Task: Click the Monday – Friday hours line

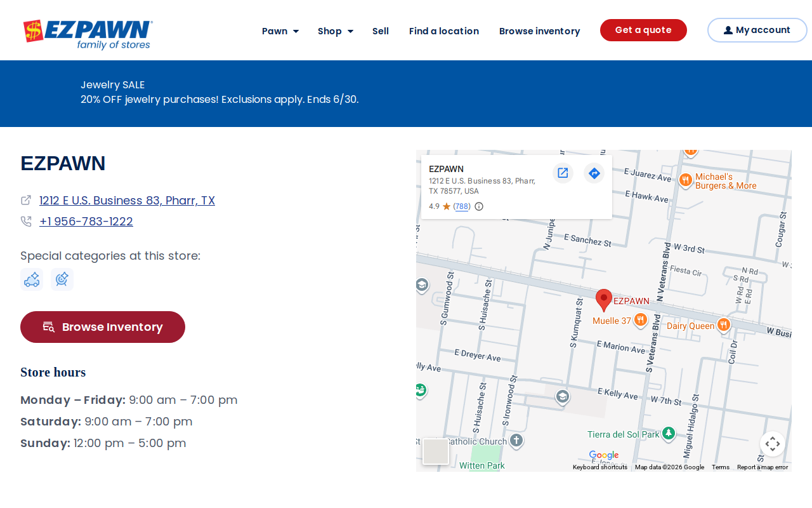Action: click(129, 400)
